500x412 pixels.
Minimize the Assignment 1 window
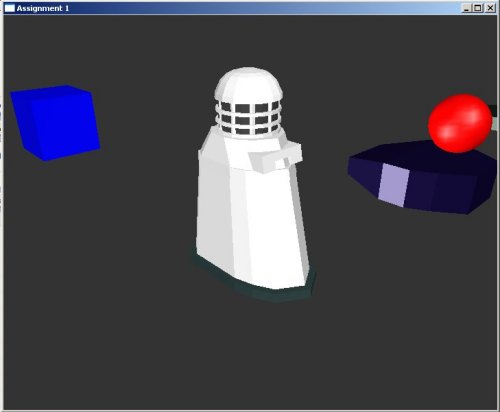click(x=466, y=8)
